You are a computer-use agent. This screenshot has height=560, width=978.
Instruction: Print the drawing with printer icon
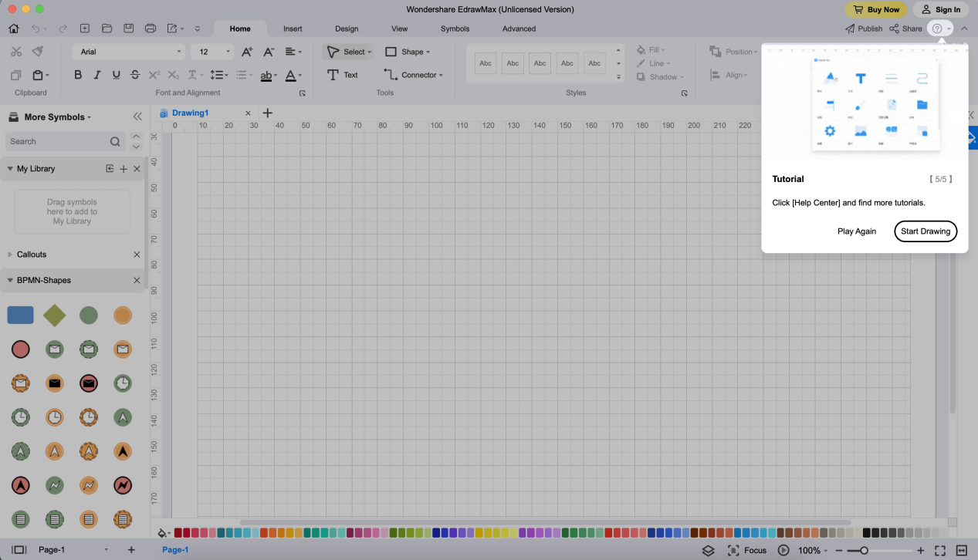point(151,29)
